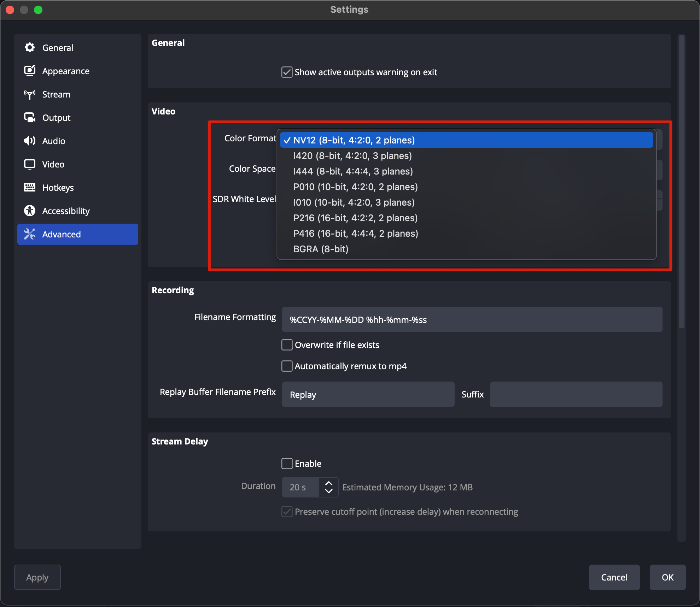Viewport: 700px width, 607px height.
Task: Click Cancel to discard changes
Action: 614,577
